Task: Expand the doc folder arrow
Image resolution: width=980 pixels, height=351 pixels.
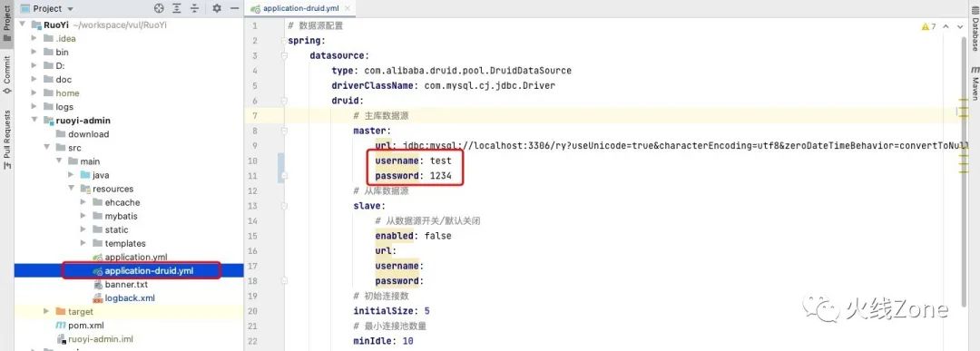Action: (x=34, y=79)
